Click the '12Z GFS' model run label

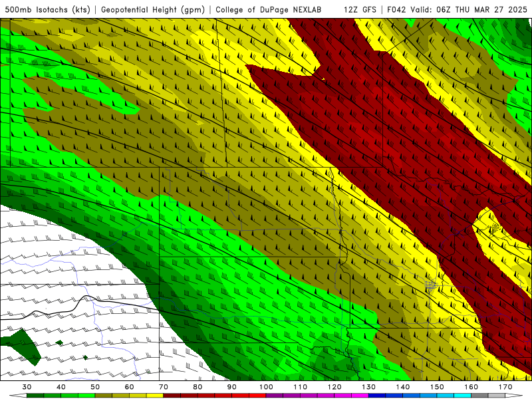pyautogui.click(x=360, y=9)
